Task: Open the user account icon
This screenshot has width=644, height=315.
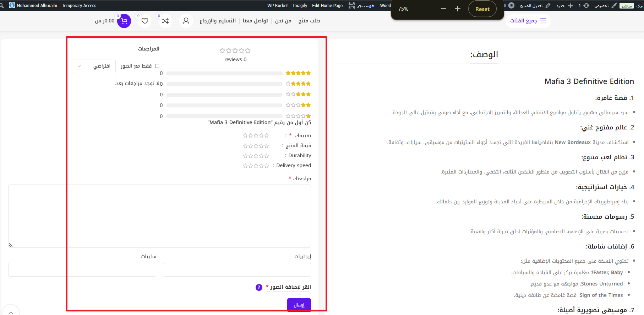Action: click(186, 21)
